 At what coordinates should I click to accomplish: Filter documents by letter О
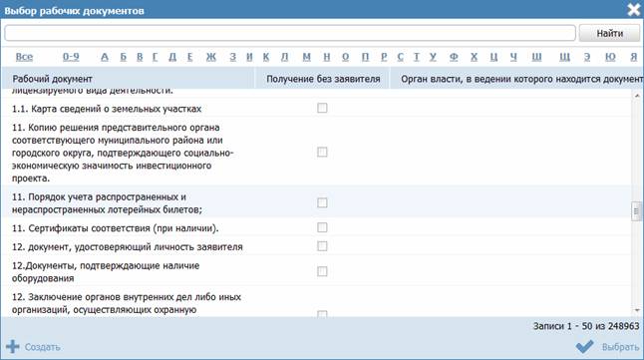pos(345,57)
